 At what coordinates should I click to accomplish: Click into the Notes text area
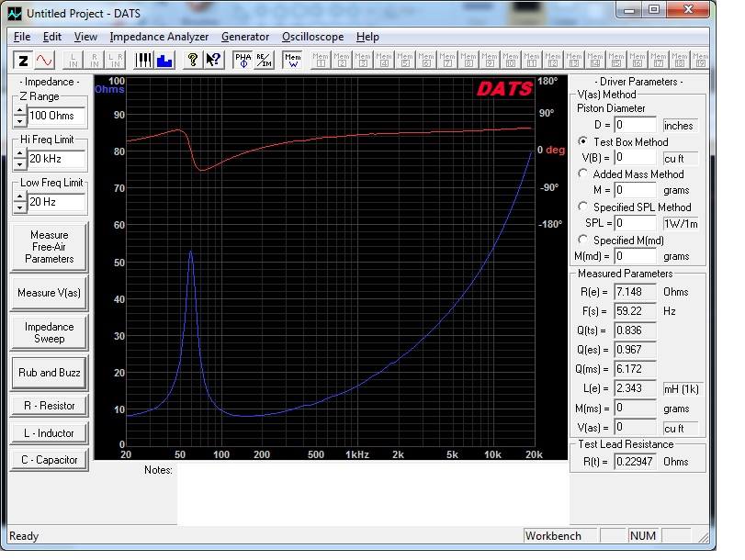tap(373, 494)
